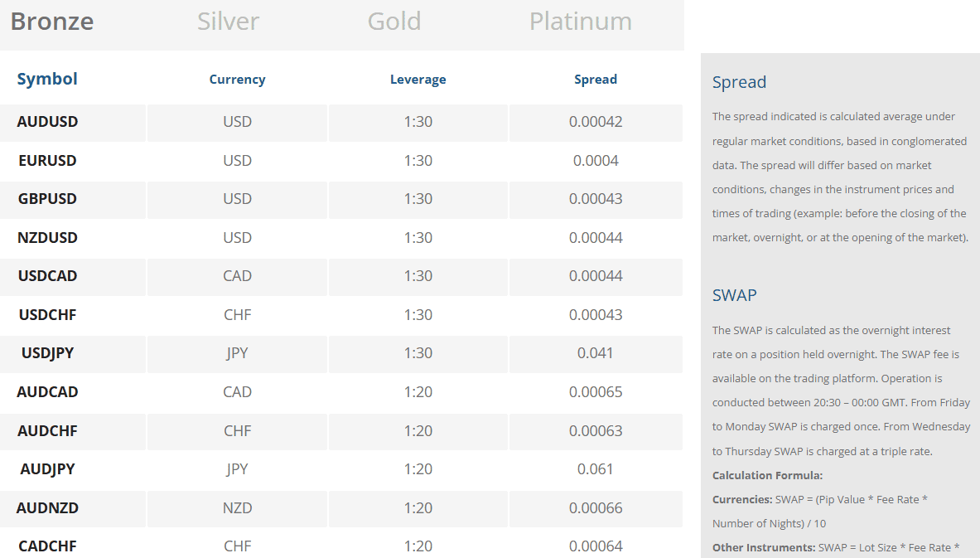Click the Calculation Formula label
Image resolution: width=980 pixels, height=558 pixels.
762,475
